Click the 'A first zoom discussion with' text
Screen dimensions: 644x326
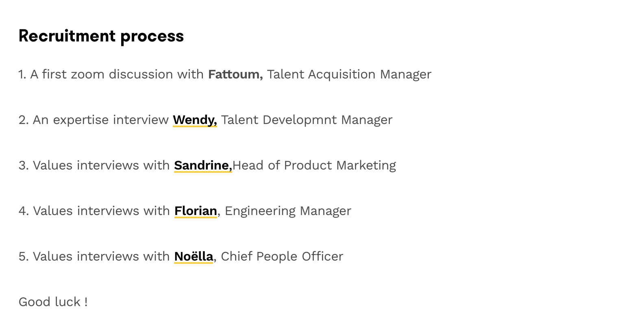(x=117, y=74)
